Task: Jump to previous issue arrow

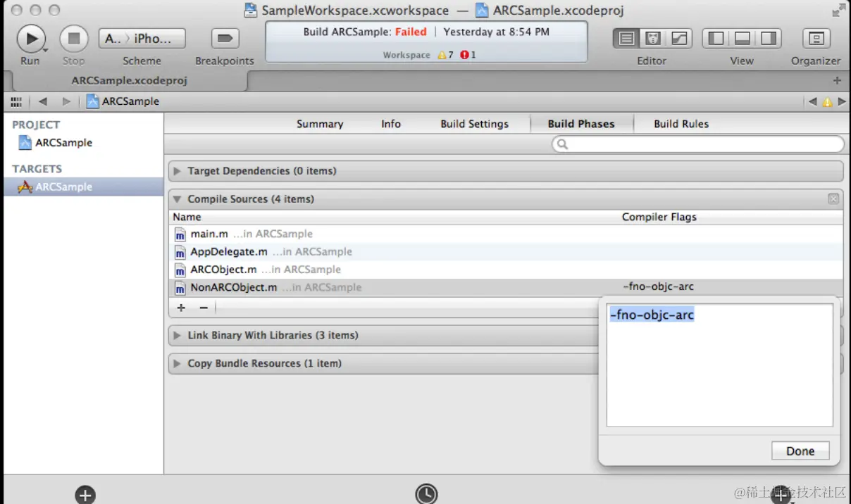Action: [x=812, y=101]
